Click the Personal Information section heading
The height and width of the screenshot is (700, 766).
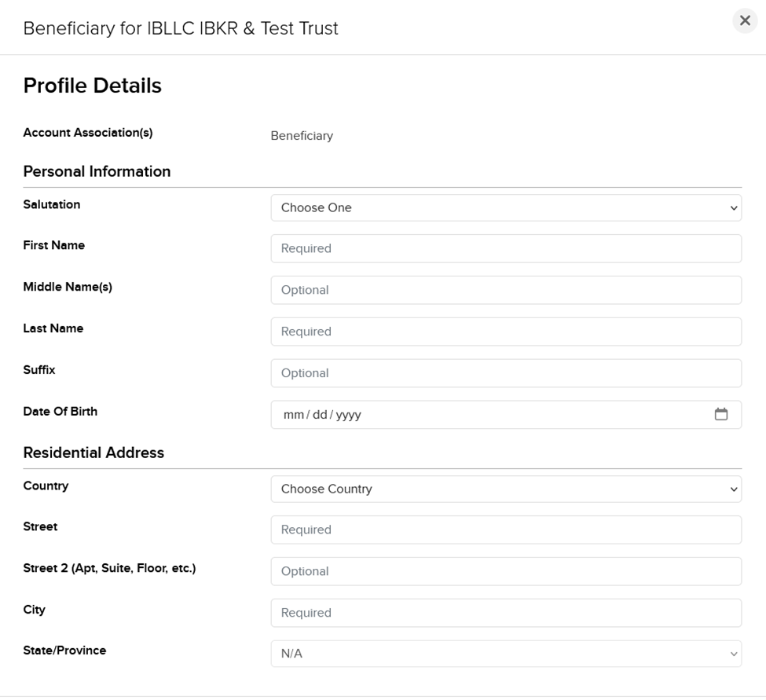click(97, 171)
